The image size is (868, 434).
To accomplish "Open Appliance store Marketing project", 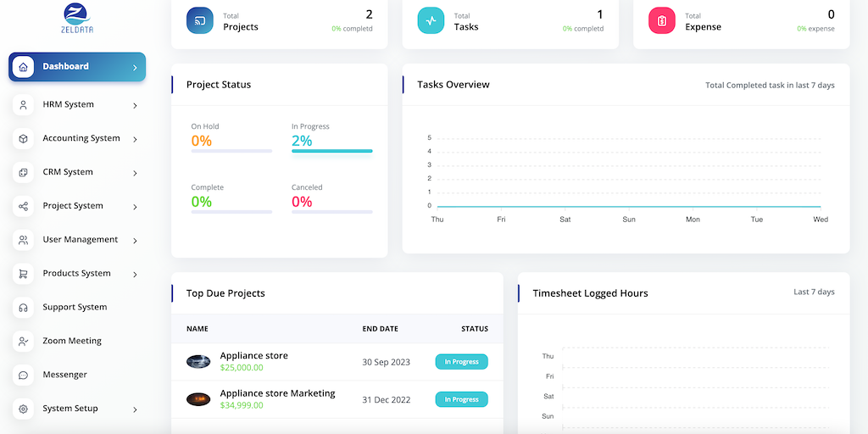I will pyautogui.click(x=277, y=393).
